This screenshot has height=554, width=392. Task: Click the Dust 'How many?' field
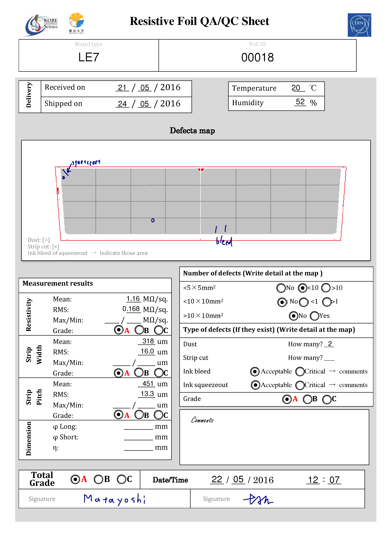(329, 344)
